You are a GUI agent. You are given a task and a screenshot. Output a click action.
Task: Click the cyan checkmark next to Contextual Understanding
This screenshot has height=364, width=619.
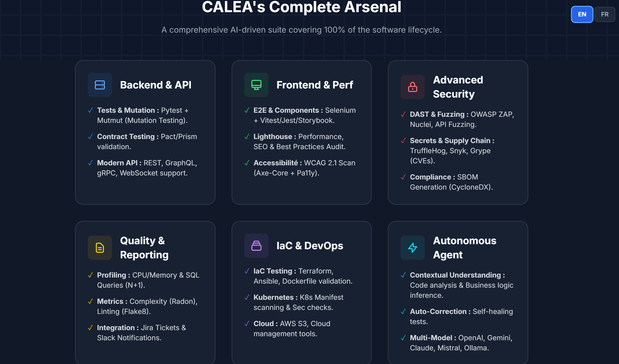(x=403, y=275)
